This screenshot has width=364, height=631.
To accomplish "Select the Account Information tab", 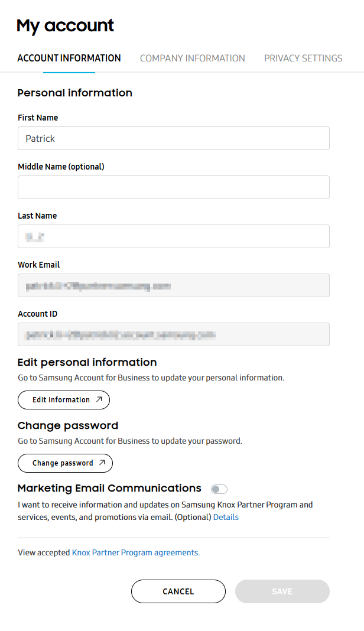I will pyautogui.click(x=69, y=58).
